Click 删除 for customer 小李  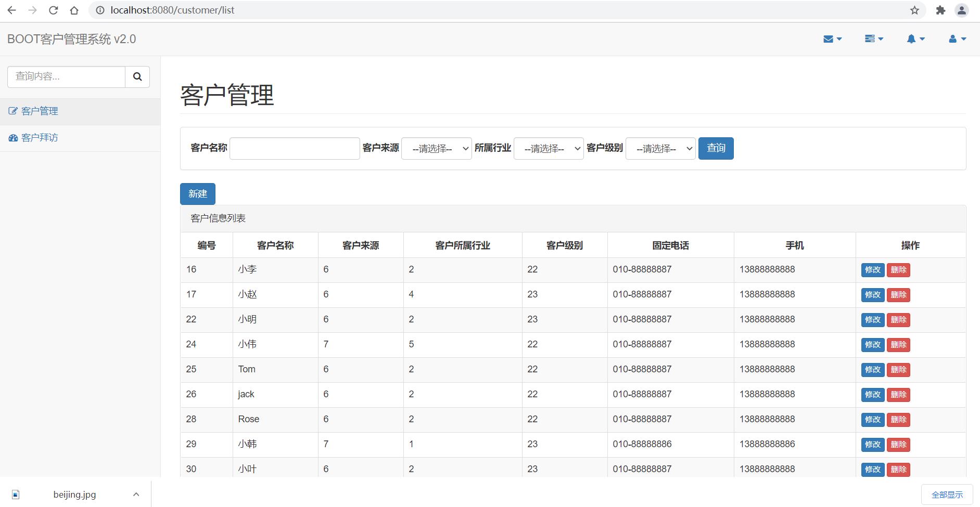[x=898, y=270]
